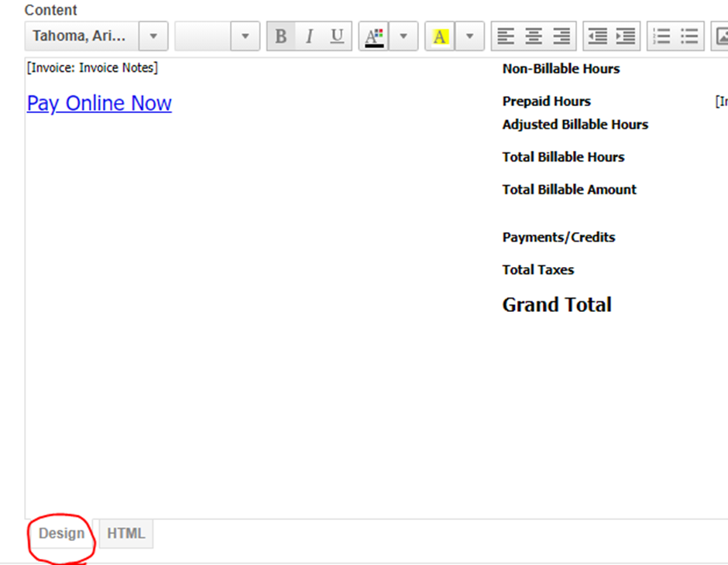The image size is (728, 565).
Task: Expand the font color options arrow
Action: coord(403,36)
